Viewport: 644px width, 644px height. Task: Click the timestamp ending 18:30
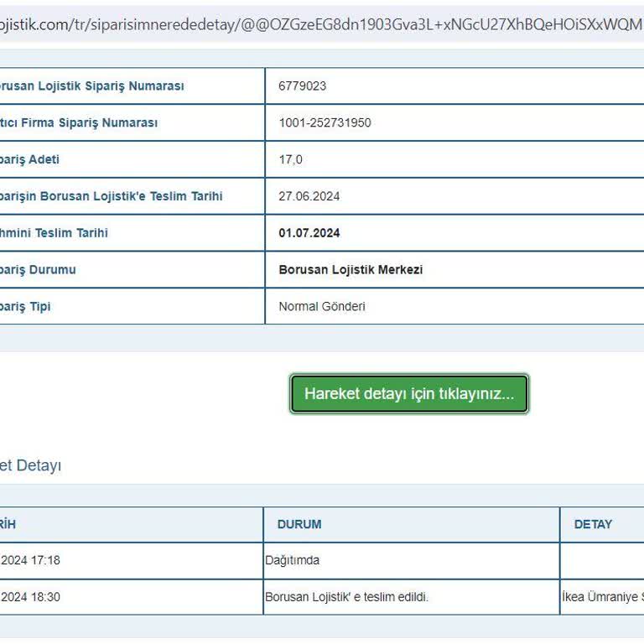(x=30, y=597)
